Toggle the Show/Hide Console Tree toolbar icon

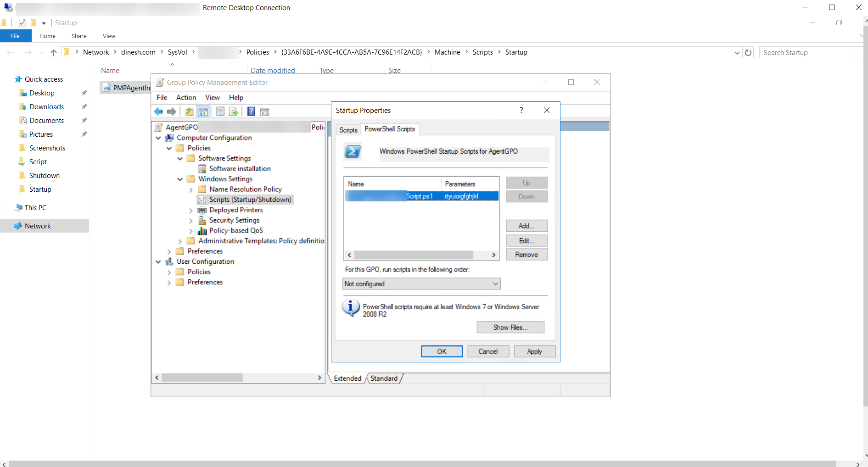coord(203,111)
